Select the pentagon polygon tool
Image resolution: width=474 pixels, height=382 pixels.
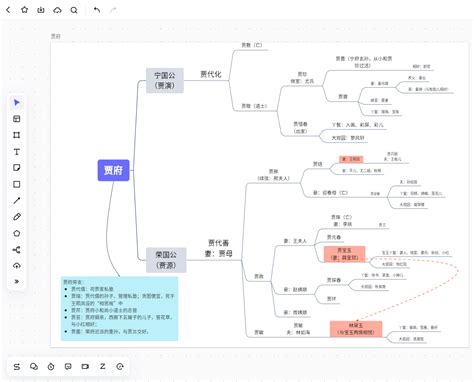click(x=17, y=233)
